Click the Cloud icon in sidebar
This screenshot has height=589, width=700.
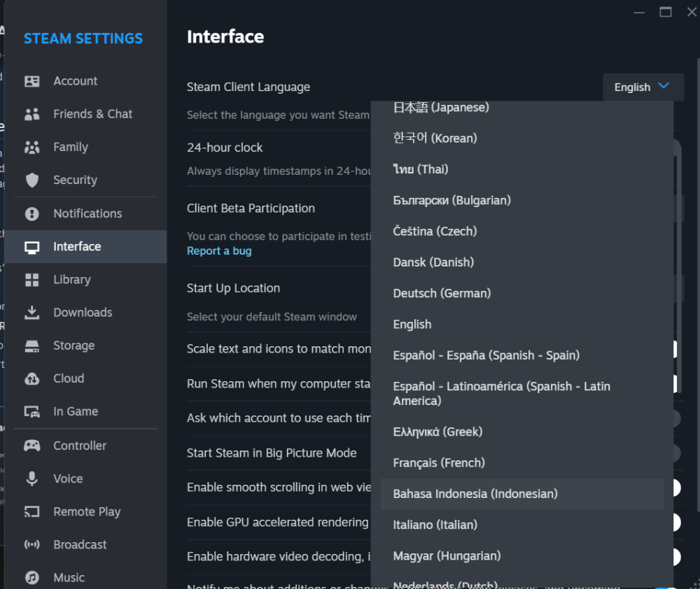point(32,378)
